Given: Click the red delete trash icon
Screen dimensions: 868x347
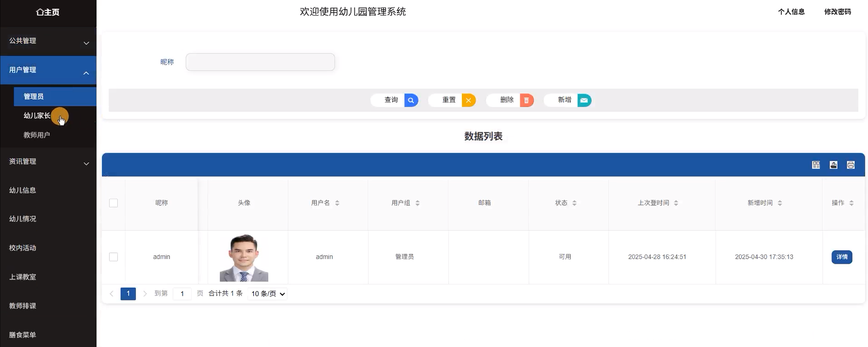Looking at the screenshot, I should click(x=526, y=100).
